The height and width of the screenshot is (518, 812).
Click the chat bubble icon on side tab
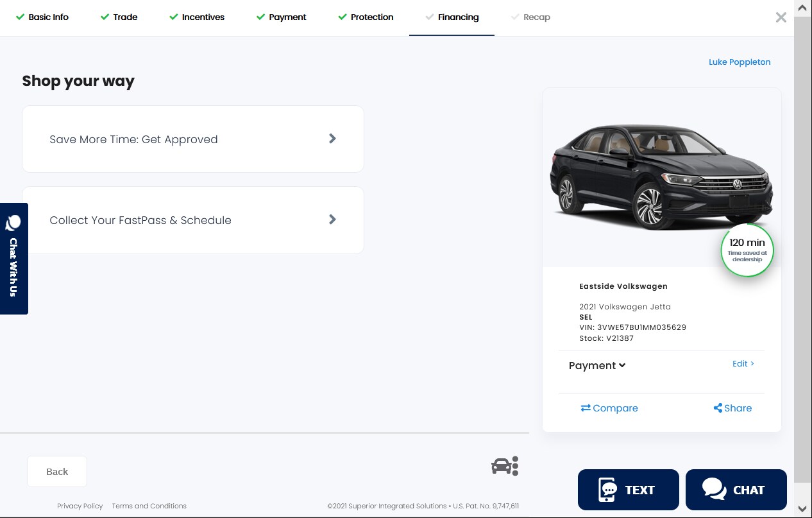tap(13, 223)
